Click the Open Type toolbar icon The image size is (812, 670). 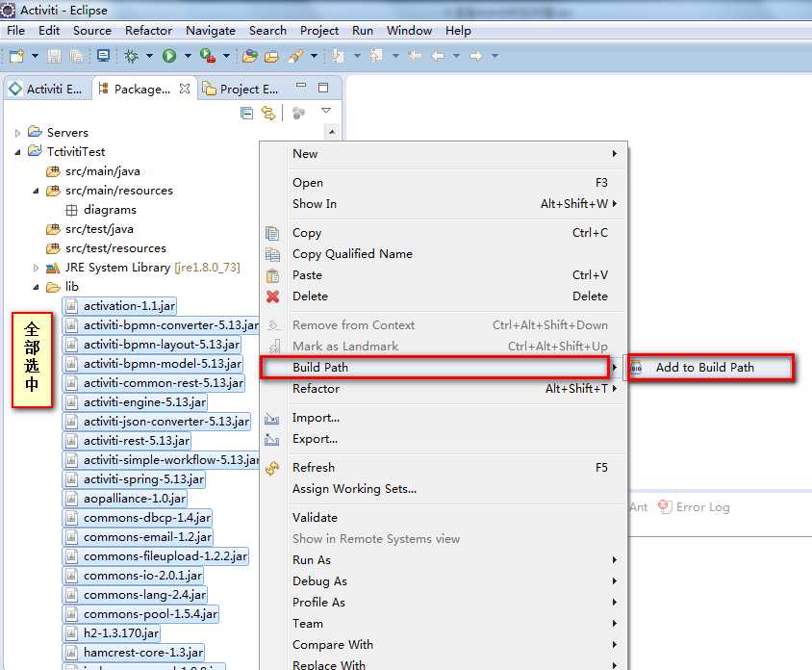250,56
